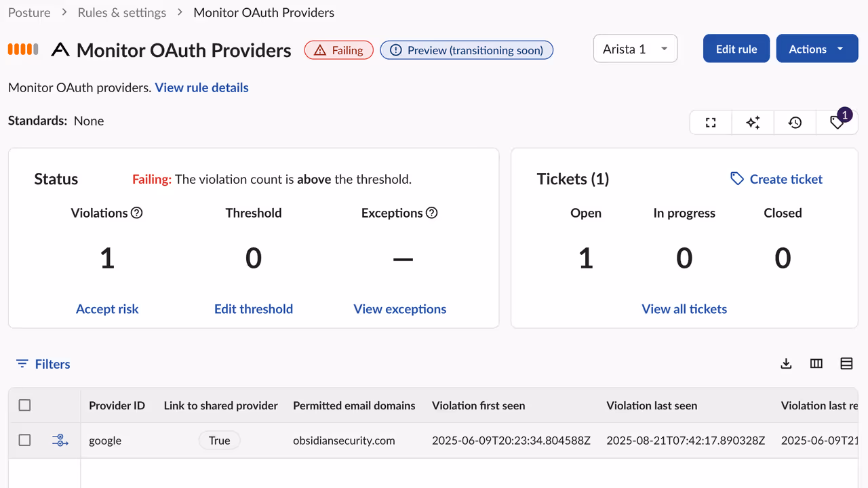The width and height of the screenshot is (868, 488).
Task: Click the Exceptions help question icon
Action: click(431, 213)
